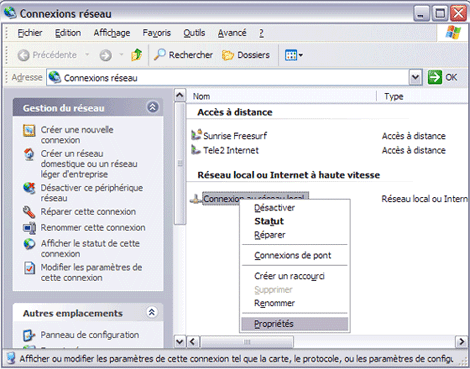Open the address bar dropdown arrow
The image size is (470, 369).
point(415,77)
